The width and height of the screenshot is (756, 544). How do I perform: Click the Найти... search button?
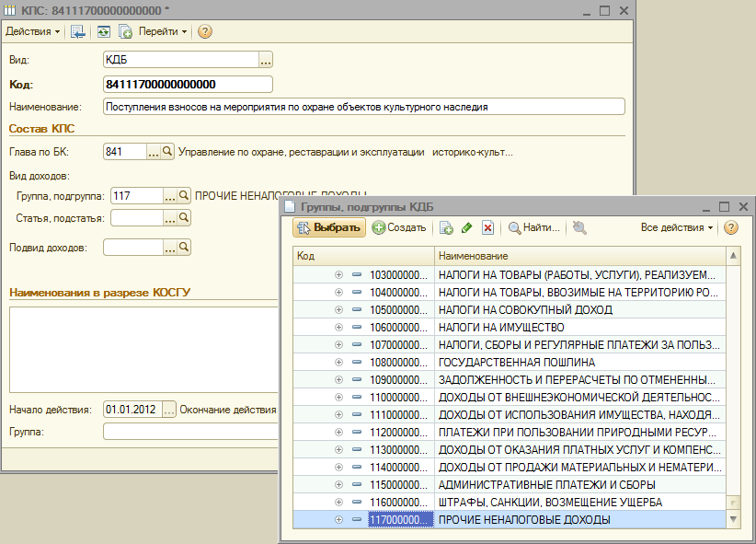[x=533, y=227]
